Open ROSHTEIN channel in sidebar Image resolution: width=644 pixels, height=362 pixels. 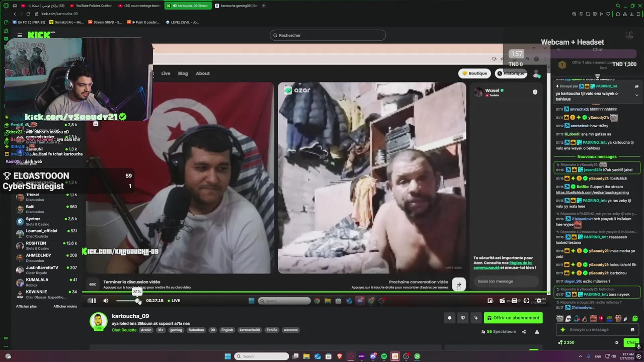click(46, 245)
